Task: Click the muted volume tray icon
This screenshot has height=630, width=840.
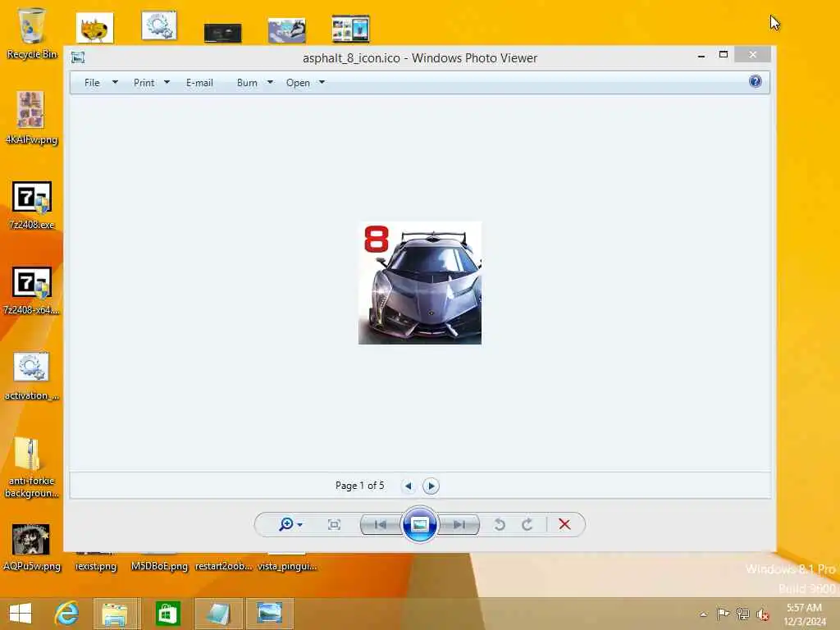Action: point(763,614)
